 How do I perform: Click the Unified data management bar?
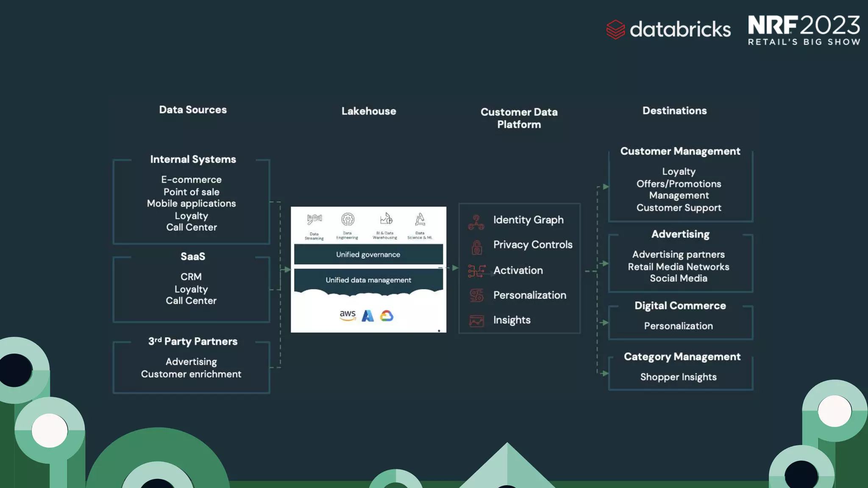tap(368, 280)
